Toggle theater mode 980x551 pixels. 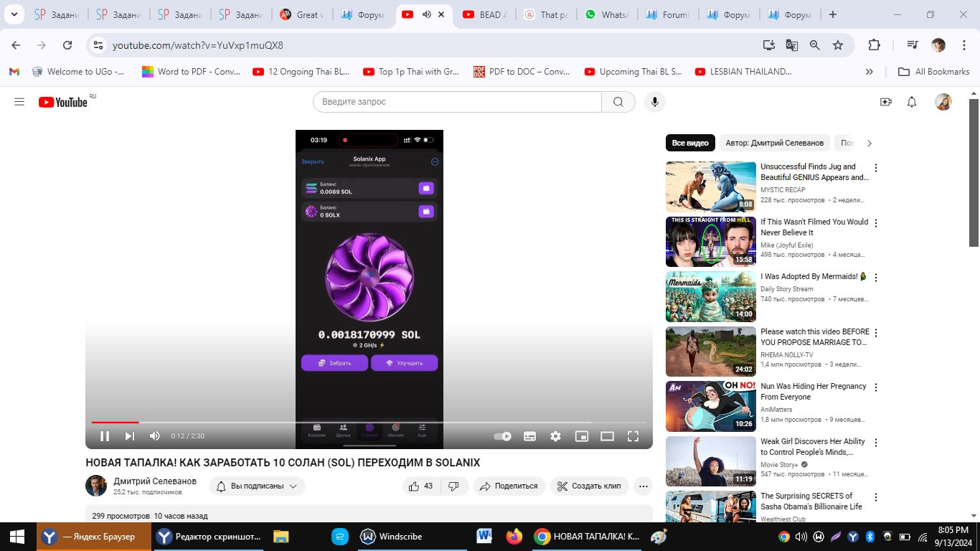[x=607, y=435]
